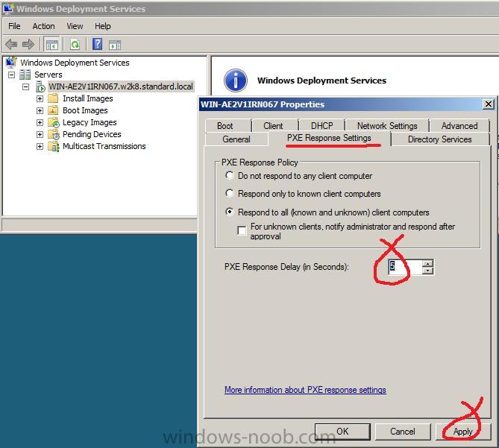Expand the Multicast Transmissions node
499x448 pixels.
tap(40, 146)
